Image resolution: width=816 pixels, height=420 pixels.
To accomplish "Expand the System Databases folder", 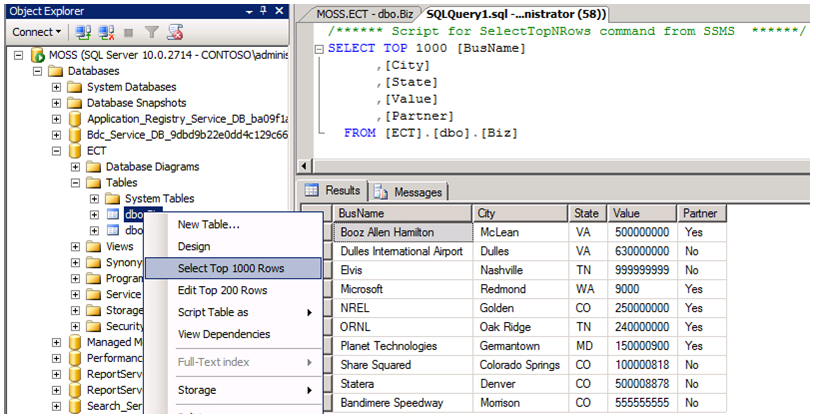I will (57, 87).
